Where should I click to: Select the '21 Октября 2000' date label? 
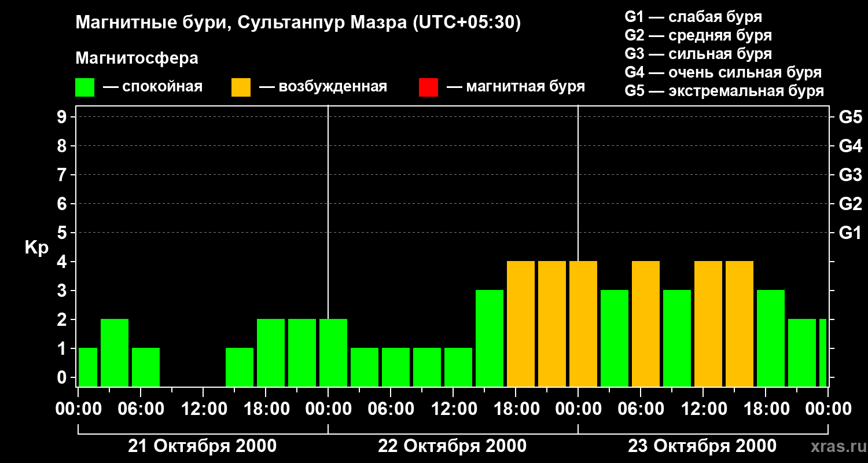point(202,446)
